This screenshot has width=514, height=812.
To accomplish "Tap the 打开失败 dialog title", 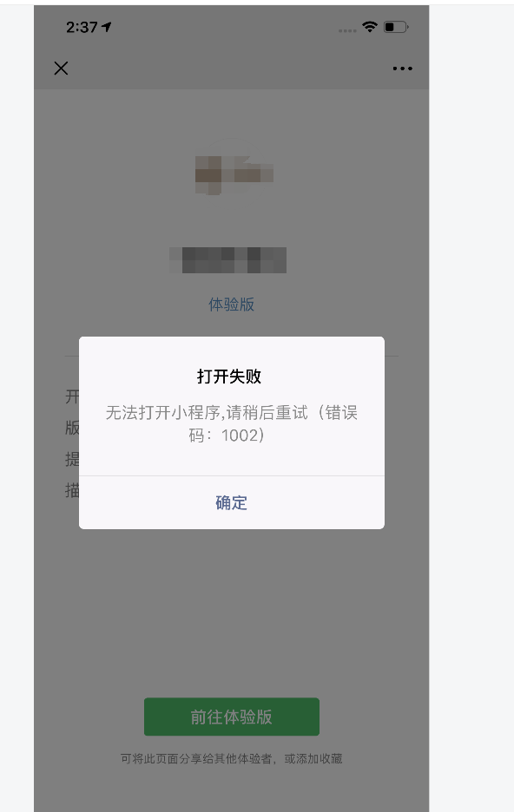I will pos(229,377).
